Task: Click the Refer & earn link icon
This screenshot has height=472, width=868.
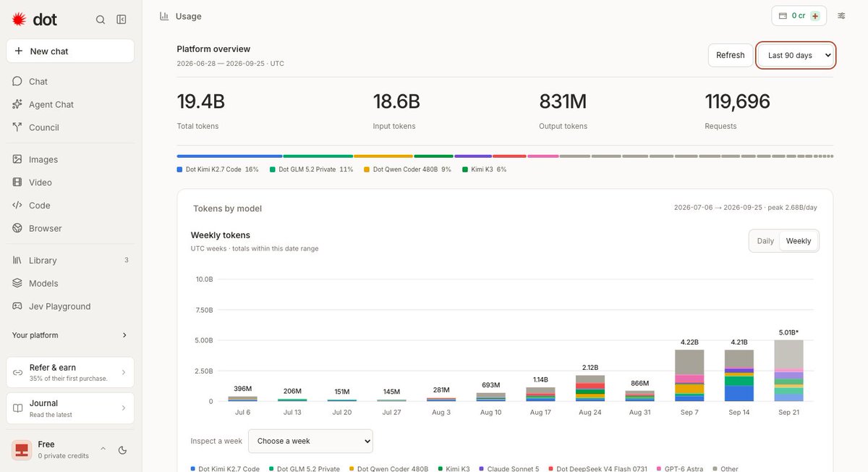Action: pyautogui.click(x=18, y=372)
